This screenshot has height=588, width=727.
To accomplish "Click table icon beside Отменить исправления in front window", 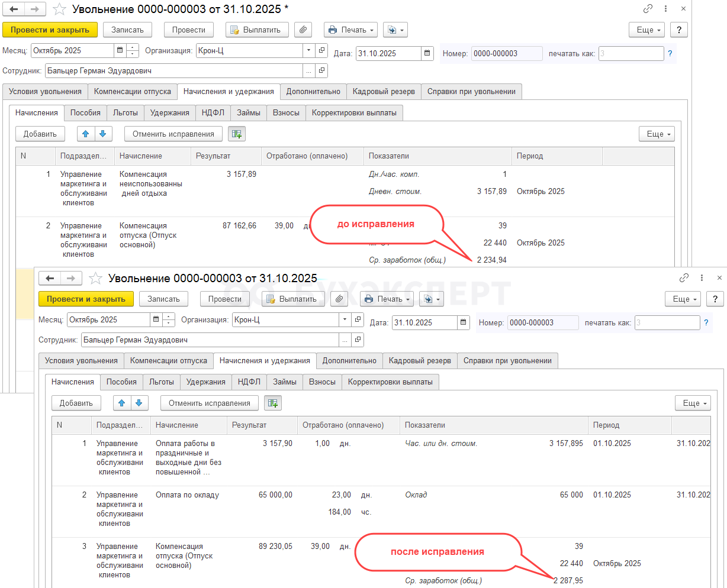I will (x=273, y=403).
